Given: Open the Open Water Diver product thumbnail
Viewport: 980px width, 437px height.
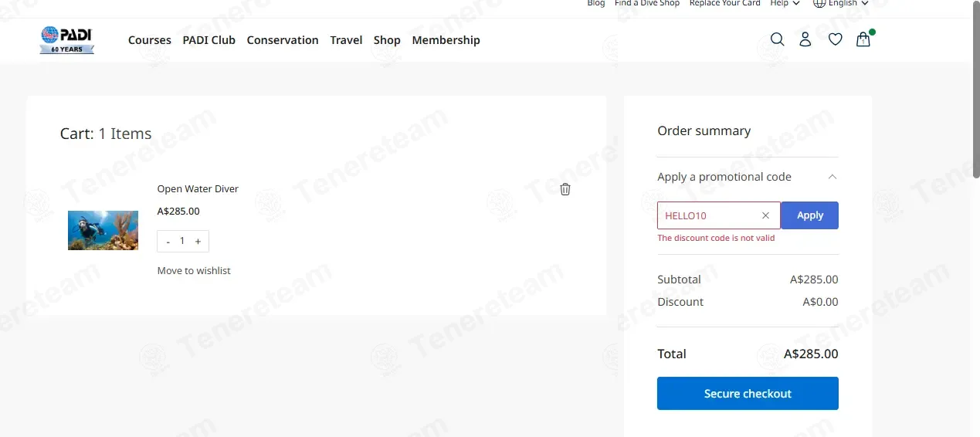Looking at the screenshot, I should [103, 230].
